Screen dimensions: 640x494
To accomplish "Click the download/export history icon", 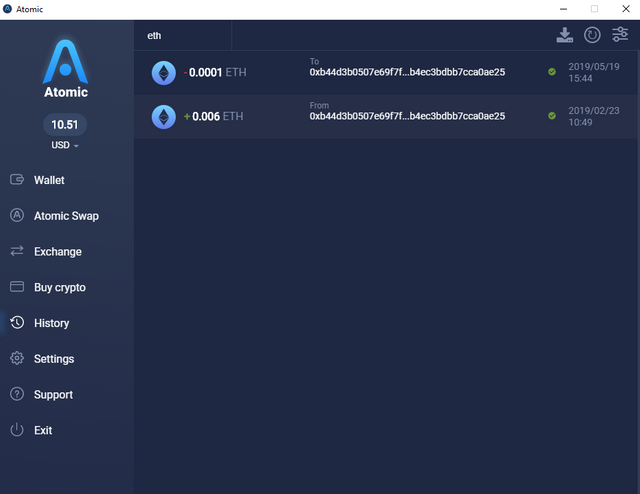I will (x=564, y=35).
